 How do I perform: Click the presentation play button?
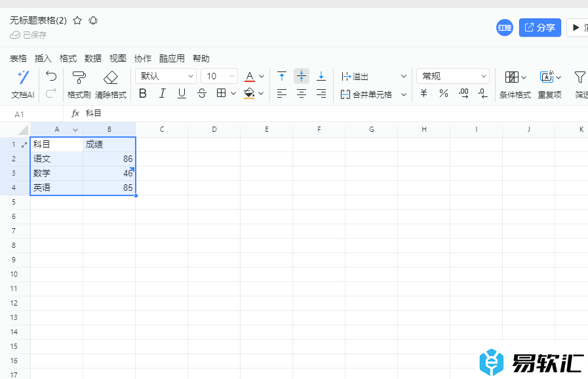point(577,28)
